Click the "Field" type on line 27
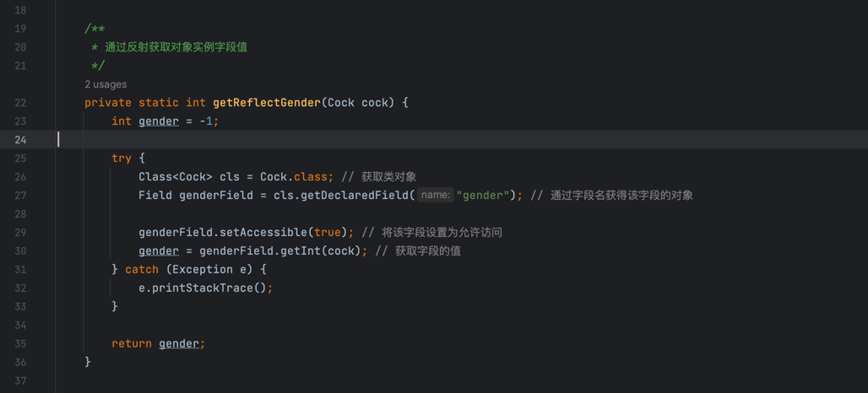The height and width of the screenshot is (393, 868). click(155, 196)
